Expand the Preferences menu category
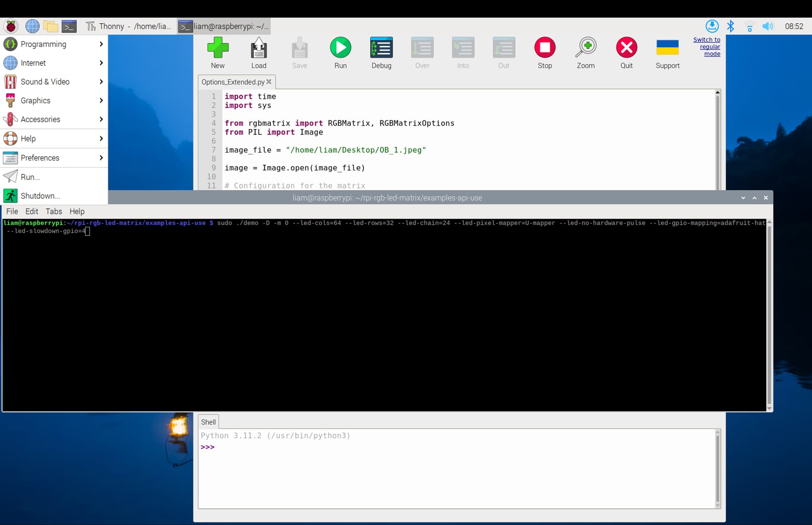Viewport: 812px width, 525px height. click(54, 158)
